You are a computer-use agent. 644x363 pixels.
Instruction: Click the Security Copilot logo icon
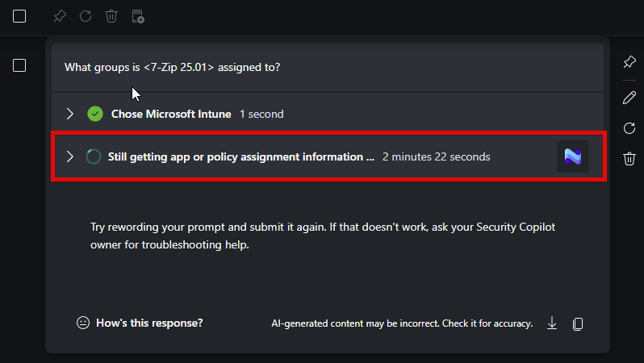(x=573, y=156)
